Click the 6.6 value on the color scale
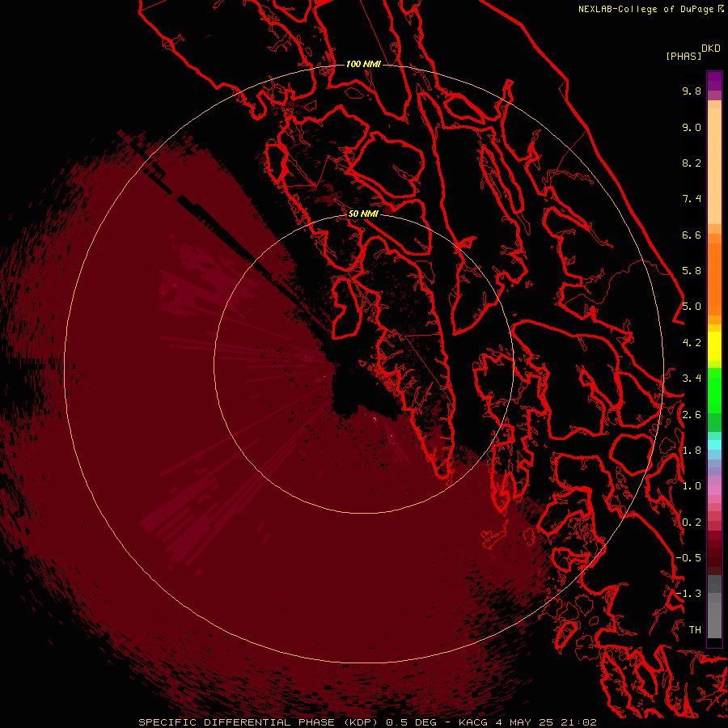728x728 pixels. pos(692,235)
